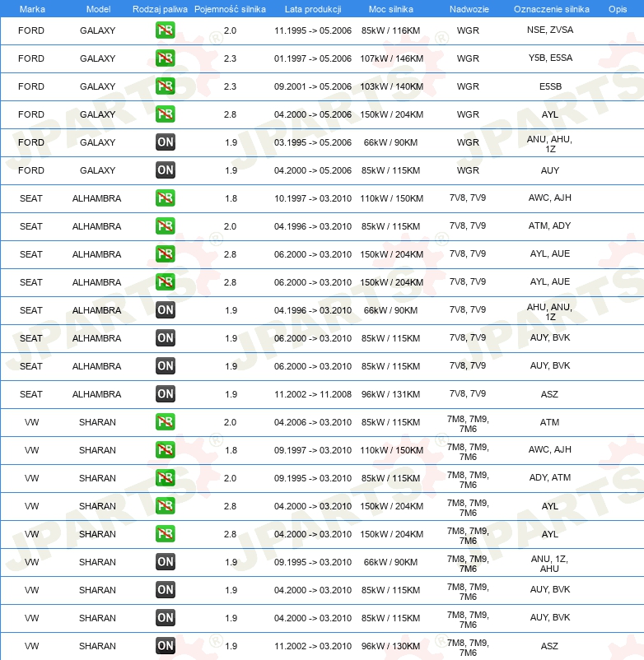Select WGR body cell in NSE, ZVSA row
The width and height of the screenshot is (644, 660).
[x=468, y=30]
